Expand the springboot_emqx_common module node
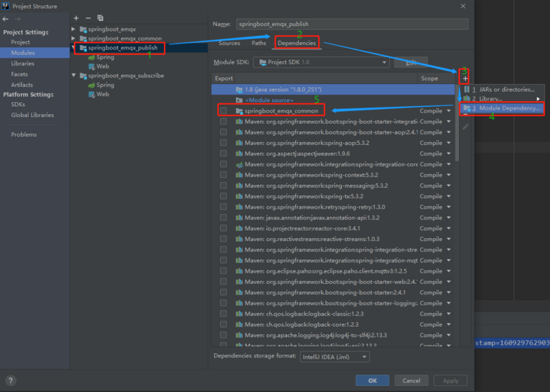The width and height of the screenshot is (550, 392). click(x=74, y=38)
